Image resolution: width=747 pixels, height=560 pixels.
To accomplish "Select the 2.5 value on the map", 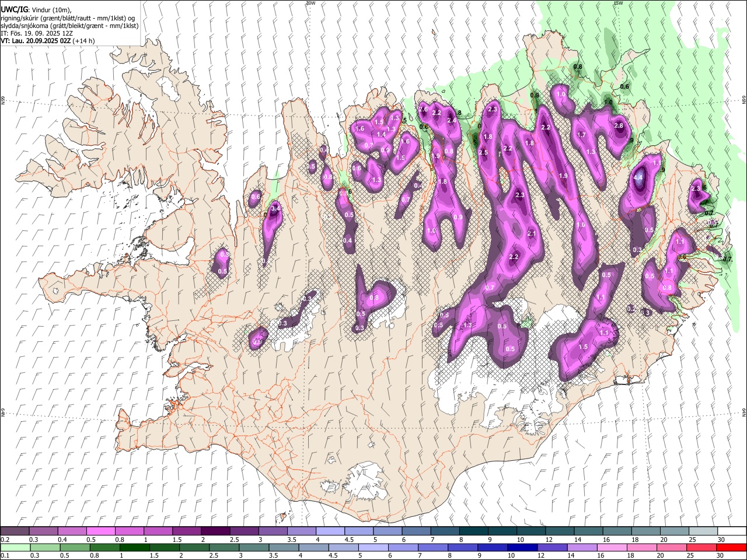I will click(x=483, y=152).
